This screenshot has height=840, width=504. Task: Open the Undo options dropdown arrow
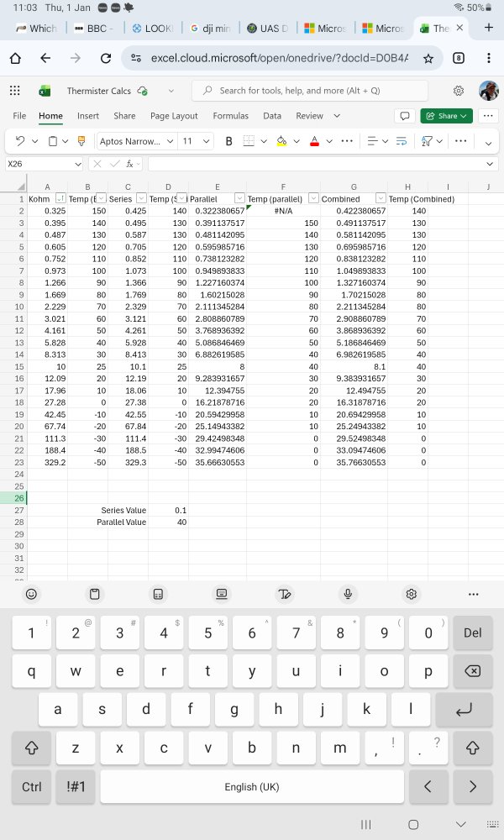pyautogui.click(x=35, y=141)
